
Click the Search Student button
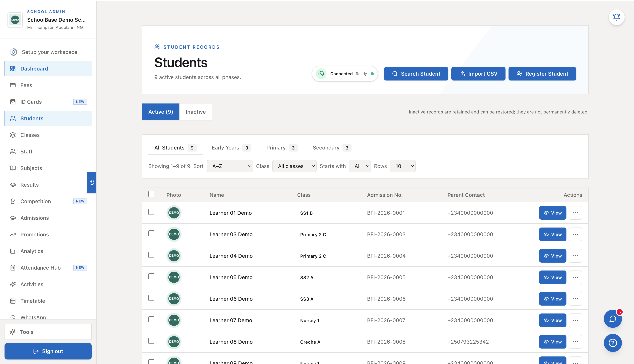click(x=416, y=74)
